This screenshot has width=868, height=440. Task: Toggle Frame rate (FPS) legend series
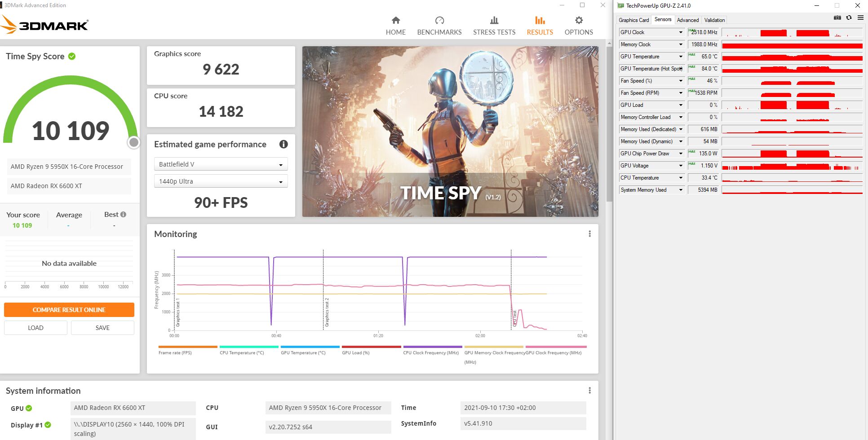click(x=187, y=350)
